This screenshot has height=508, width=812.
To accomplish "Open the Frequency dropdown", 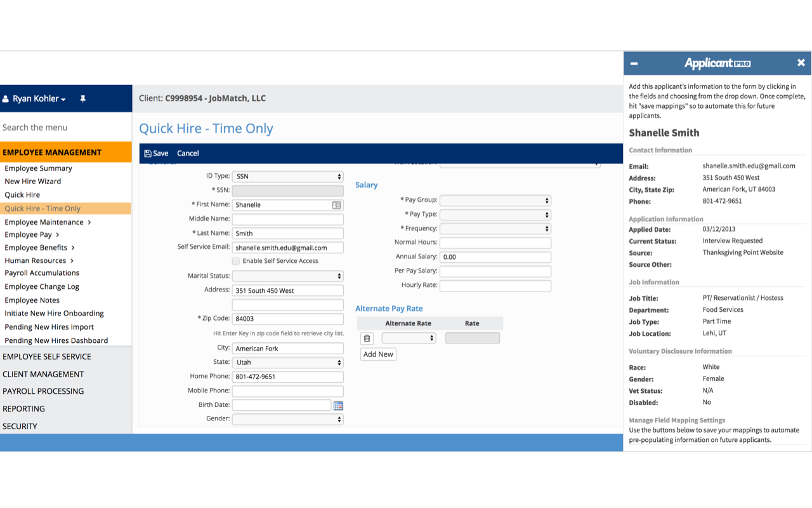I will click(495, 229).
